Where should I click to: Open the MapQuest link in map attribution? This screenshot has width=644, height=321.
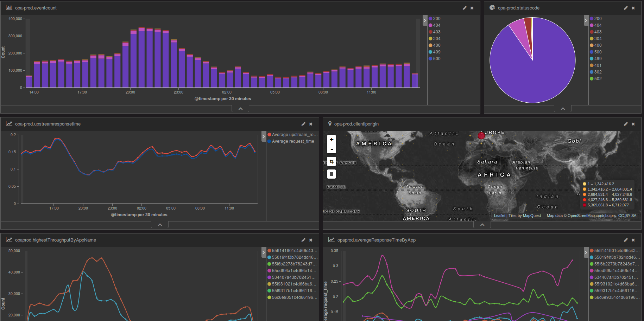click(x=532, y=216)
